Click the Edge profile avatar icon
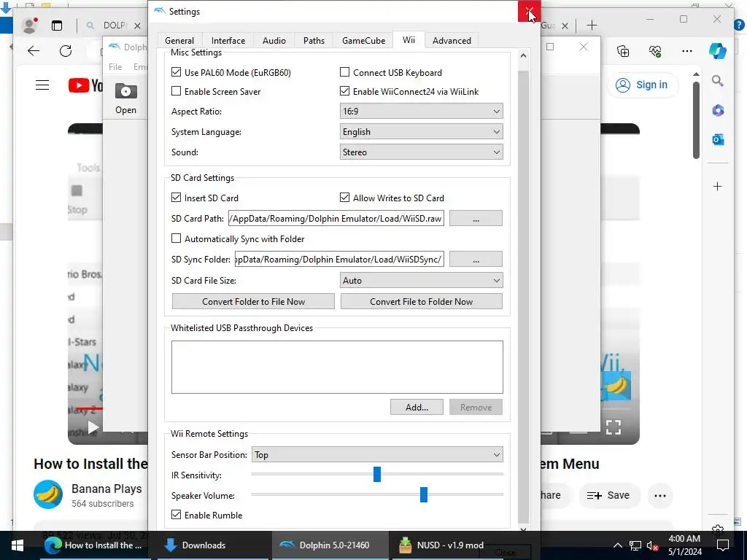 pos(29,26)
